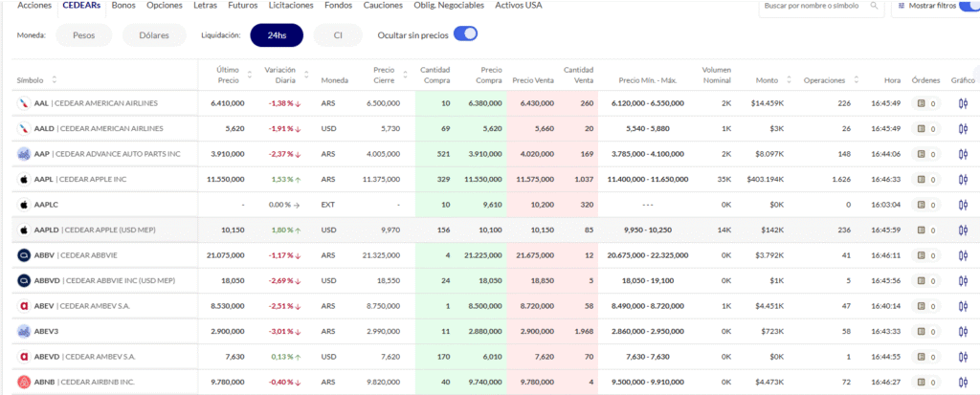Open the Futuros tab

(x=243, y=6)
